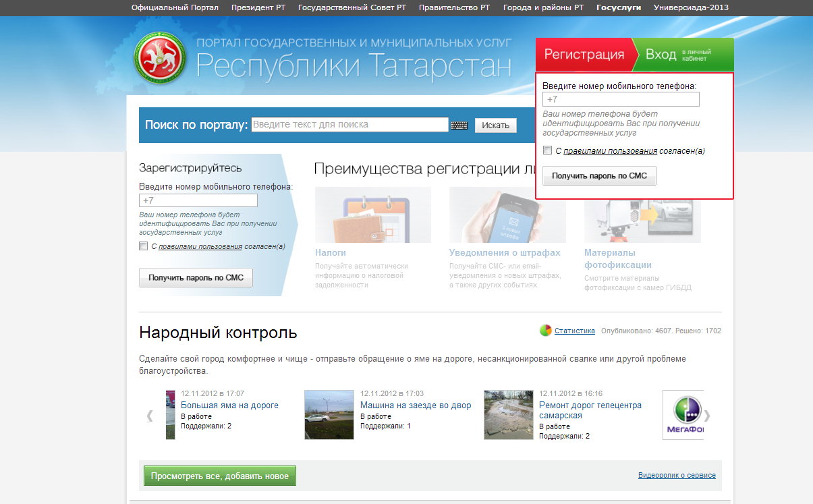Click the portal search text field
The width and height of the screenshot is (813, 504).
(349, 125)
